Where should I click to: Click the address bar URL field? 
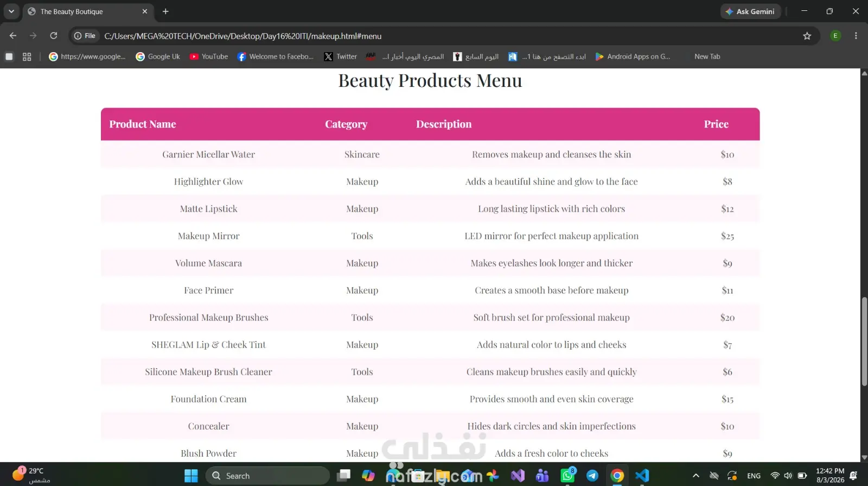(x=445, y=36)
